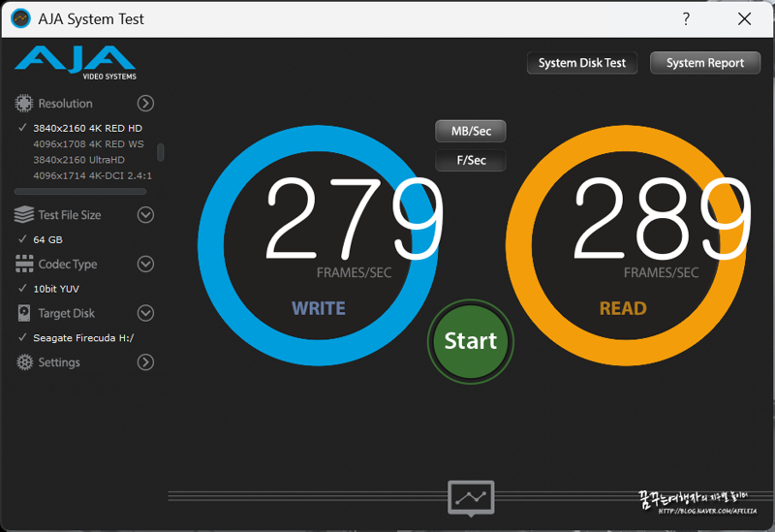Expand the Settings section arrow
Viewport: 775px width, 532px height.
coord(145,362)
